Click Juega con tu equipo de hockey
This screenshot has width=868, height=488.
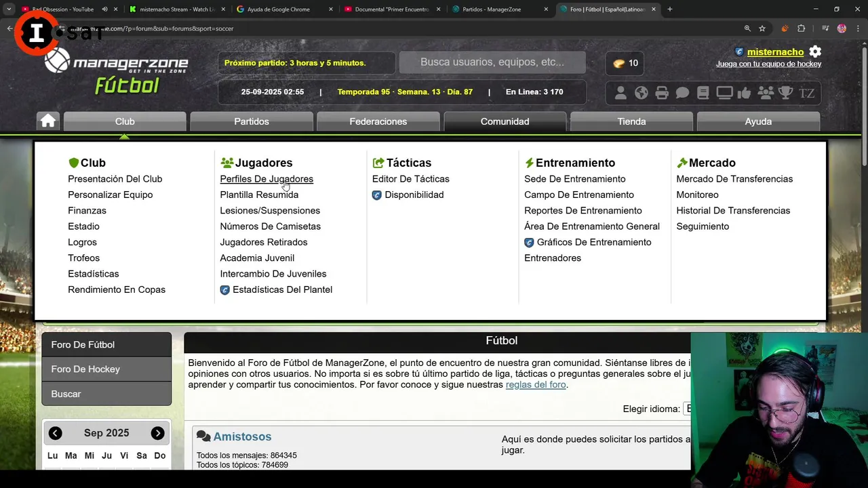click(768, 64)
